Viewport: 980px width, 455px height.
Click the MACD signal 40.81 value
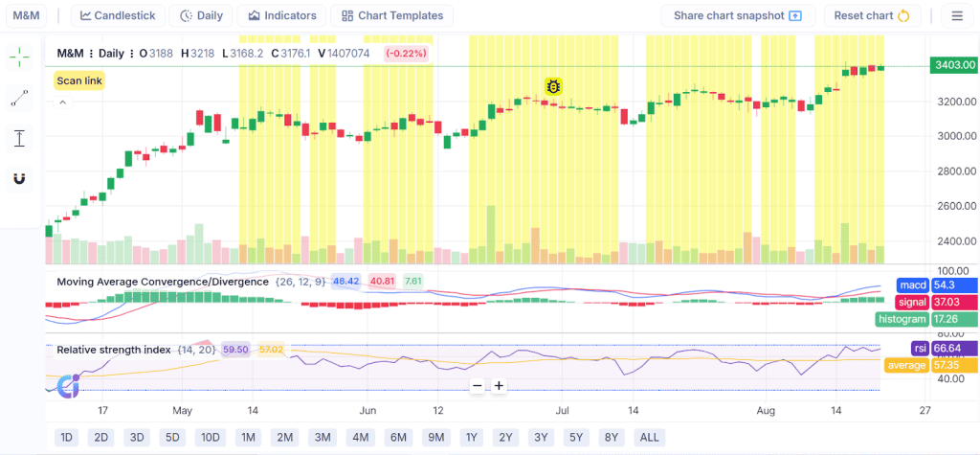pos(381,282)
